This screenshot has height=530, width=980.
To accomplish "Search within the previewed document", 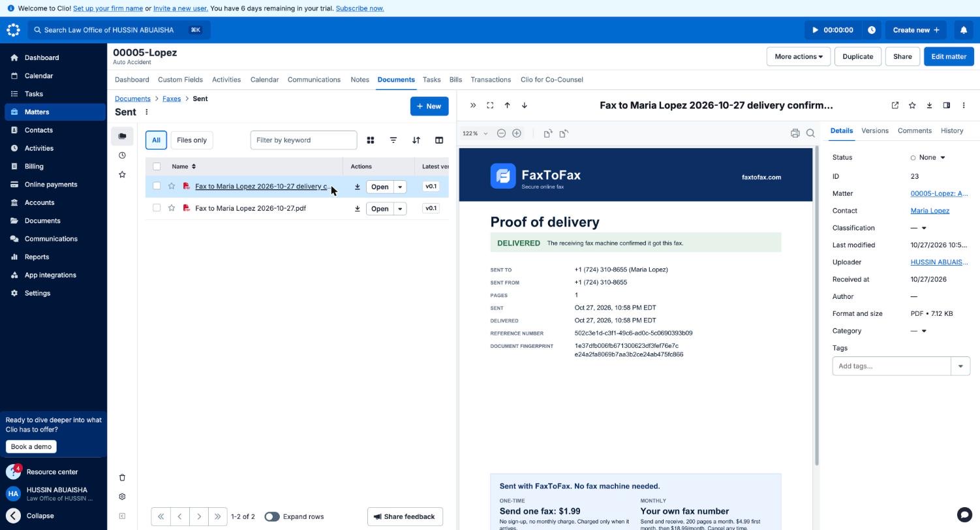I will click(810, 133).
